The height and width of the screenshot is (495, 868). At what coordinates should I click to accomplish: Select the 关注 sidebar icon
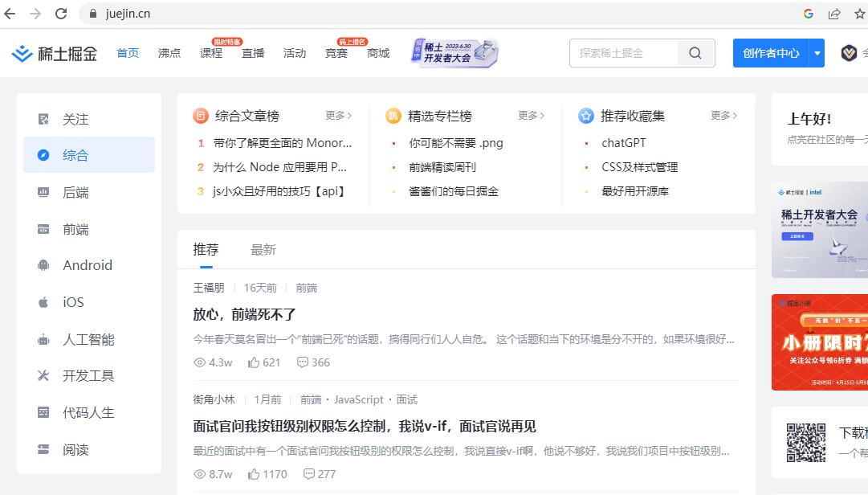[43, 119]
